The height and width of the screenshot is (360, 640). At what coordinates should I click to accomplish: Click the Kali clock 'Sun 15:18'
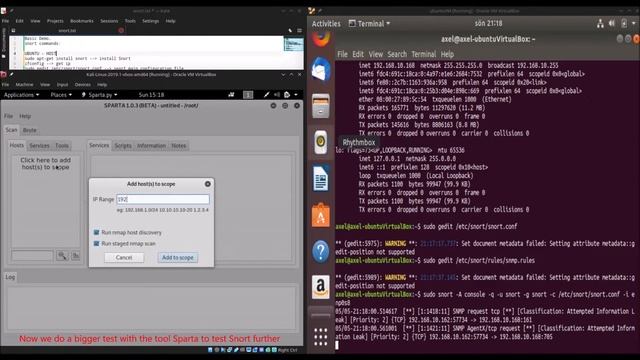[151, 95]
